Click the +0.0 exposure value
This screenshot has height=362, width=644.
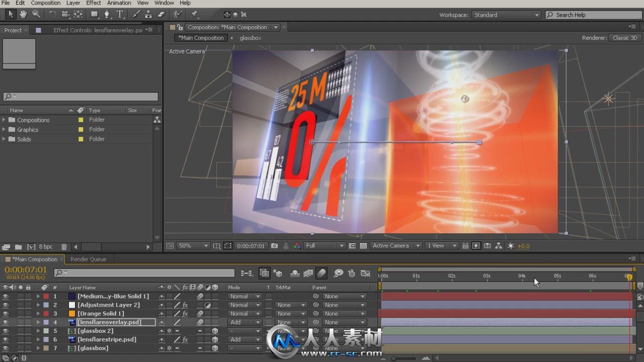tap(523, 246)
